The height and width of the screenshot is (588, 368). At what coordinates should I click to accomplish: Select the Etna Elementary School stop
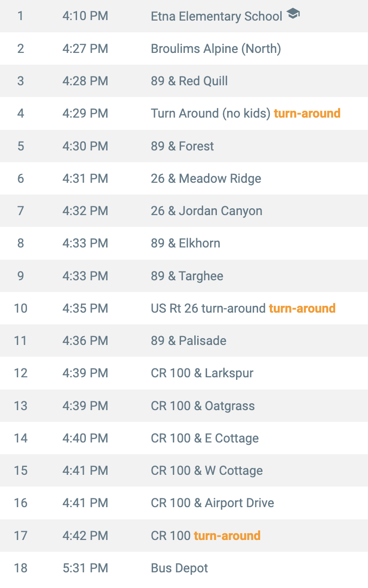(x=216, y=16)
